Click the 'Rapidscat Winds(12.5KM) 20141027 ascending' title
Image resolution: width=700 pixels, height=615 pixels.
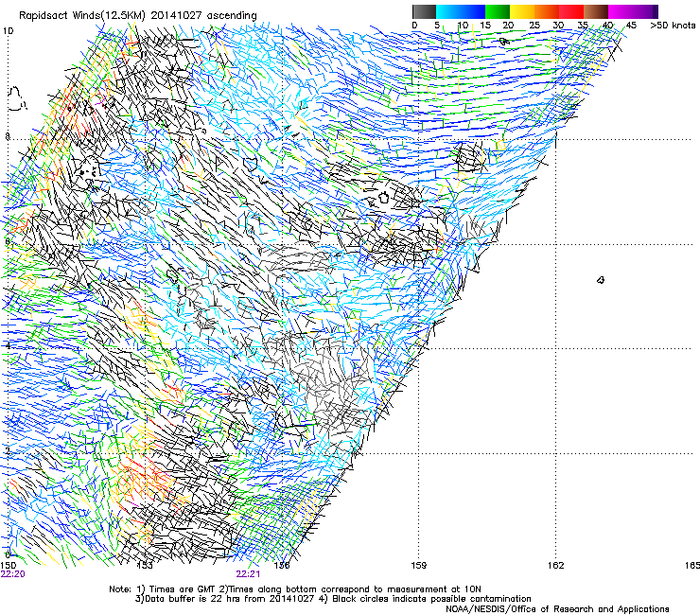pyautogui.click(x=138, y=16)
